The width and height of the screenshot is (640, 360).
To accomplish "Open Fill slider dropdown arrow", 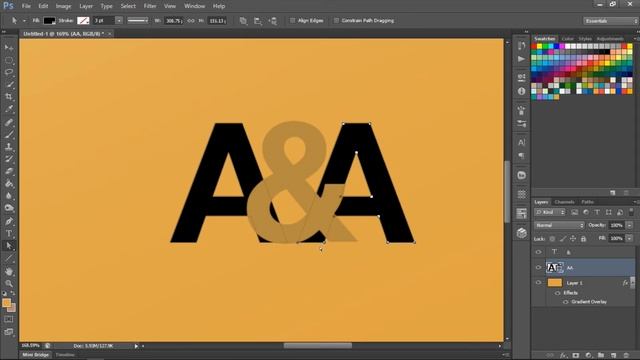I will pos(630,238).
